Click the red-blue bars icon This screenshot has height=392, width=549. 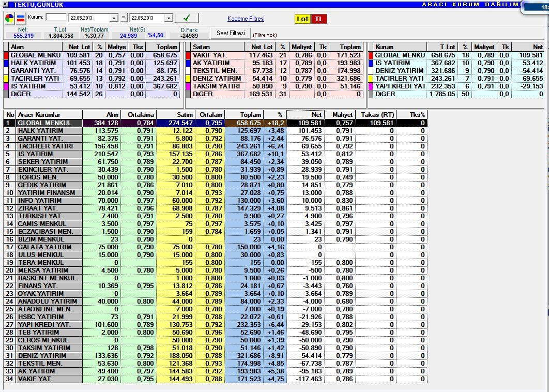[21, 18]
